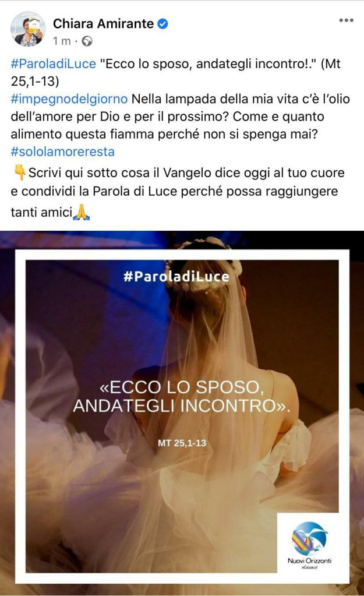The height and width of the screenshot is (596, 364).
Task: Open the #sololamoreresta hashtag
Action: pos(63,151)
